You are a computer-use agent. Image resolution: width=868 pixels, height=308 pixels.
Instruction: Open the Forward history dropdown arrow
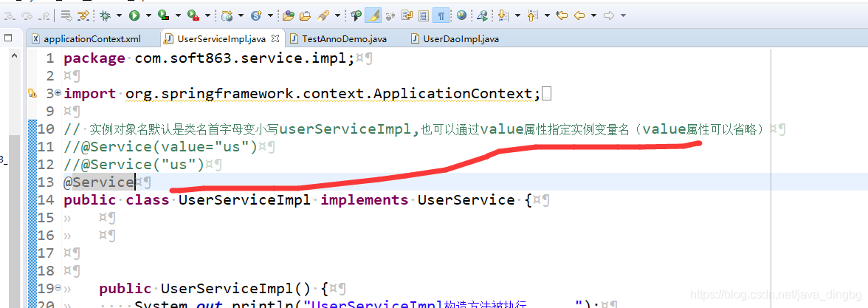623,16
